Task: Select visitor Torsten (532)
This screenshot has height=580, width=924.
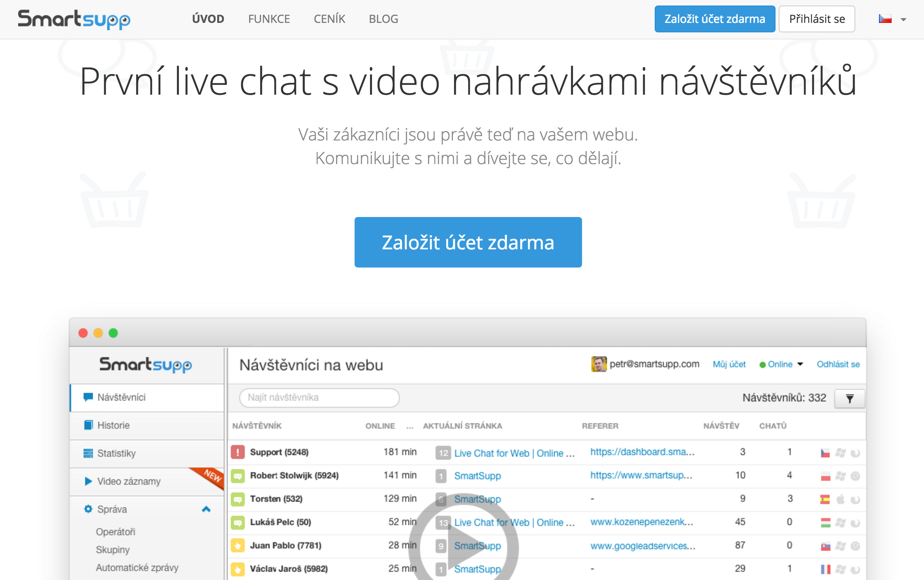Action: click(x=276, y=499)
